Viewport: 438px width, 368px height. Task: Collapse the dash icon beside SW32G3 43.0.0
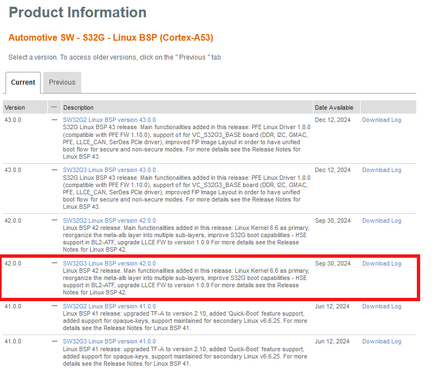click(54, 170)
